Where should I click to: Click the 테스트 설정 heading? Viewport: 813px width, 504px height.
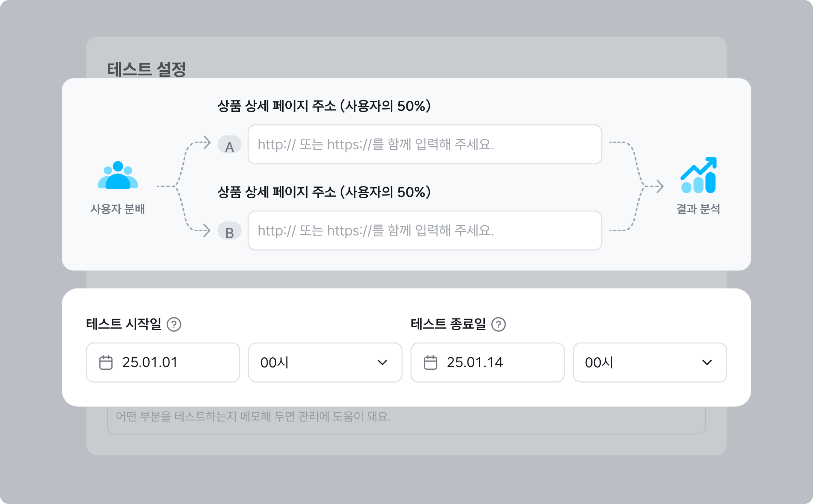pos(146,70)
